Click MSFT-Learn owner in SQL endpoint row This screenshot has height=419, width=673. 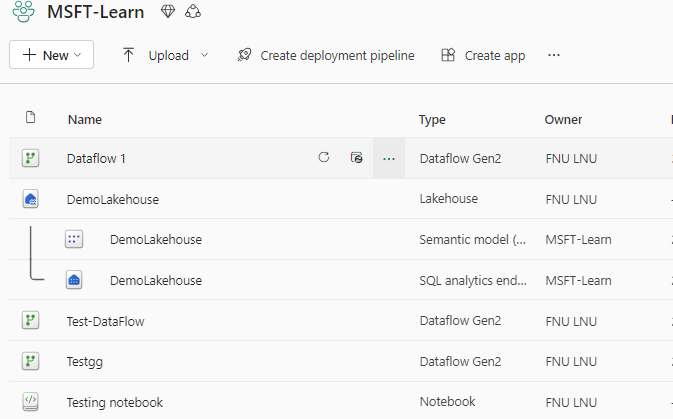(x=578, y=280)
